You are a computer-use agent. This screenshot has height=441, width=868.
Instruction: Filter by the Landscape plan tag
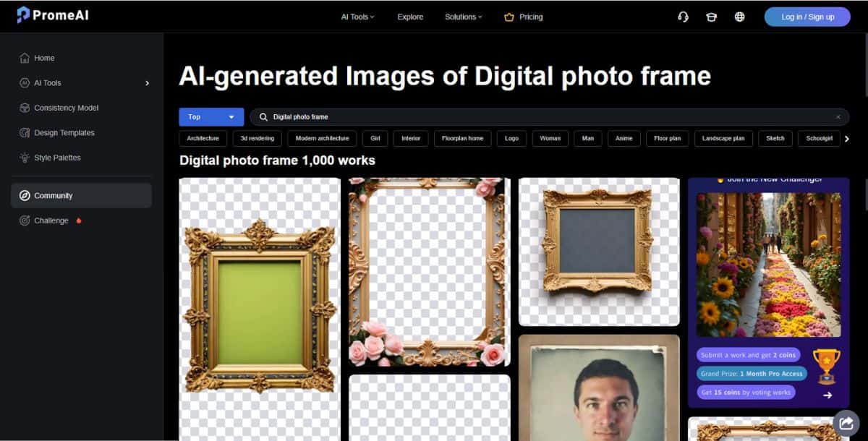tap(723, 139)
